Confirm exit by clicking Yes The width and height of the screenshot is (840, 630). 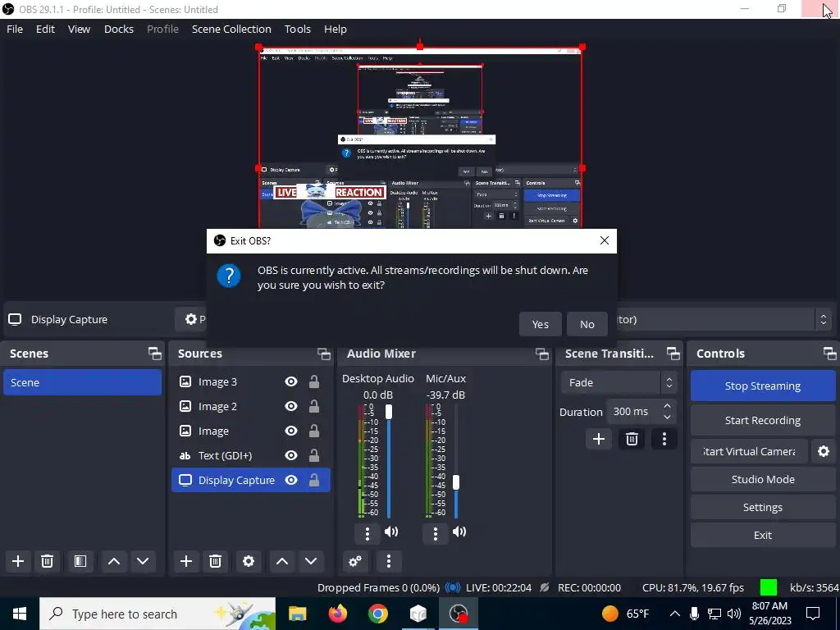540,324
